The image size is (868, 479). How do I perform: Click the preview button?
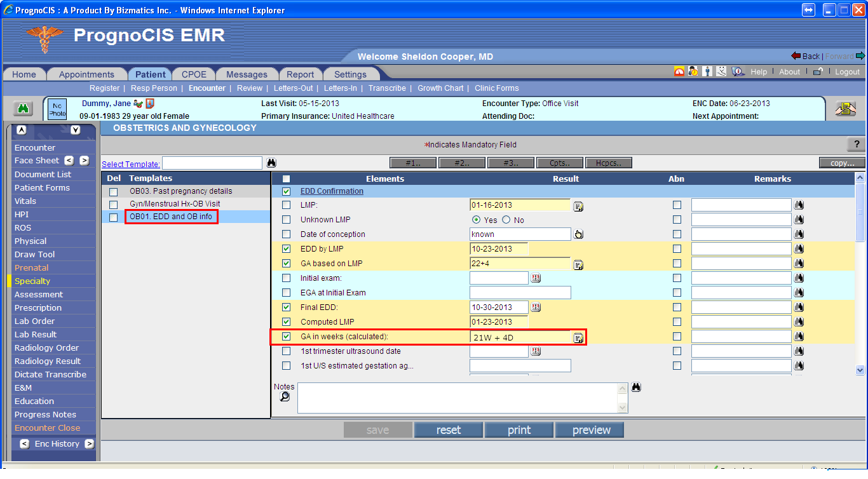click(590, 430)
